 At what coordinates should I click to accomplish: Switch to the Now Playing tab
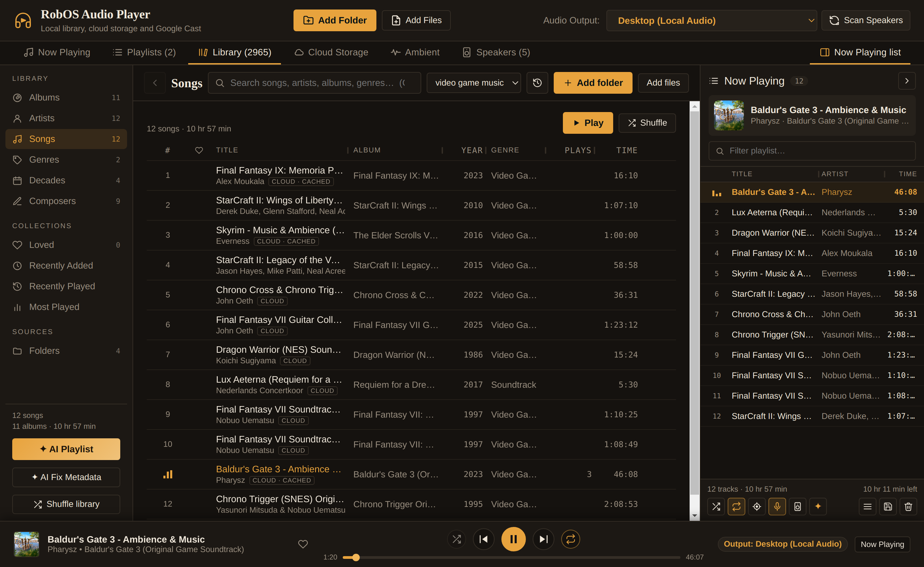(57, 53)
